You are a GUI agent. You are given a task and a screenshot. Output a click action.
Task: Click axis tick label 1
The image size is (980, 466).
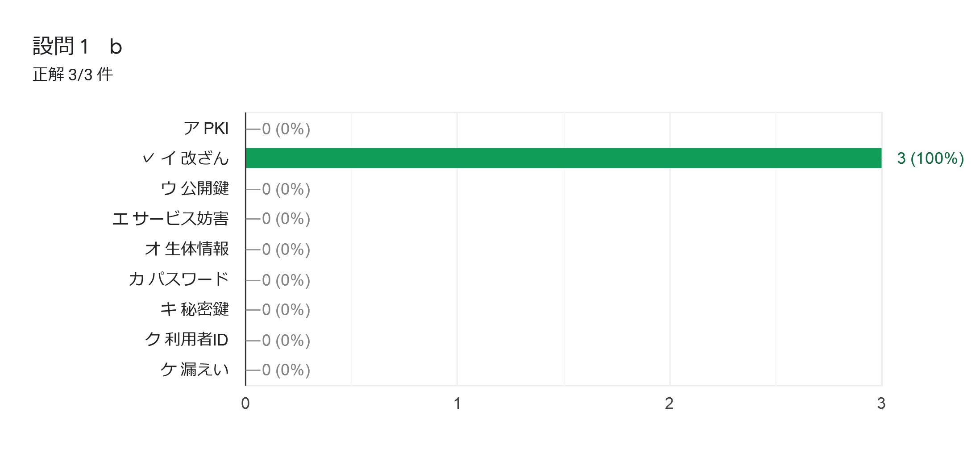pos(457,404)
